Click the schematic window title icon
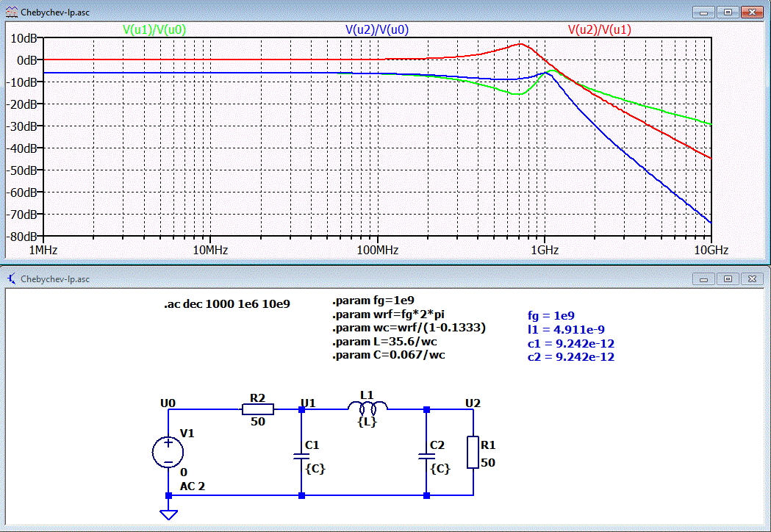771x532 pixels. (x=12, y=278)
